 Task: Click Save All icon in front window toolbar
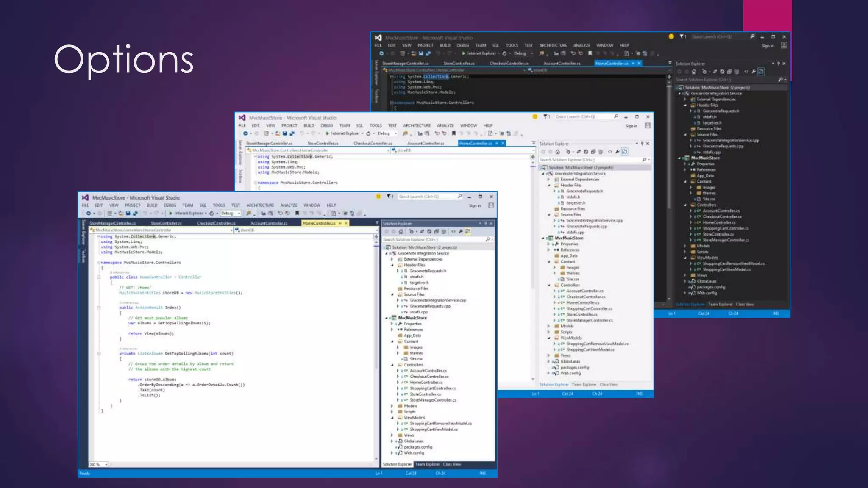(x=135, y=213)
